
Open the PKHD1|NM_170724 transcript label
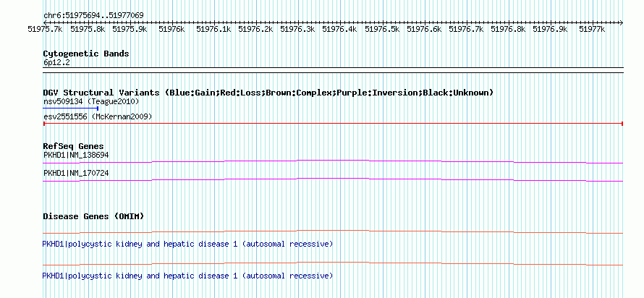click(76, 173)
